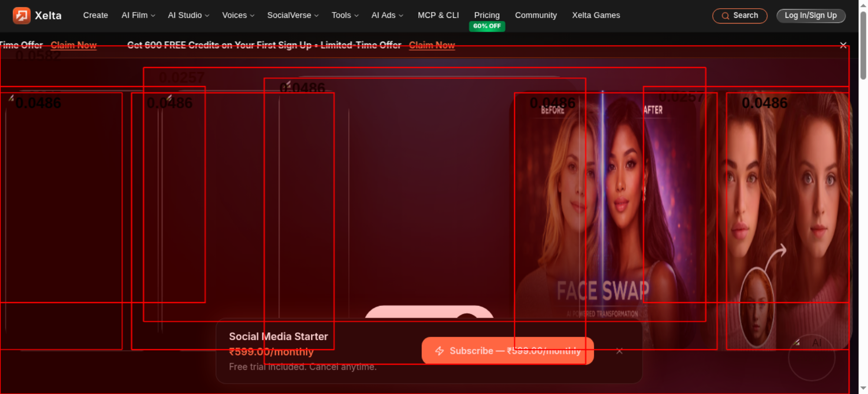The image size is (868, 394).
Task: Click Claim Now beside the truncated 'Time Offer' text
Action: click(x=73, y=45)
